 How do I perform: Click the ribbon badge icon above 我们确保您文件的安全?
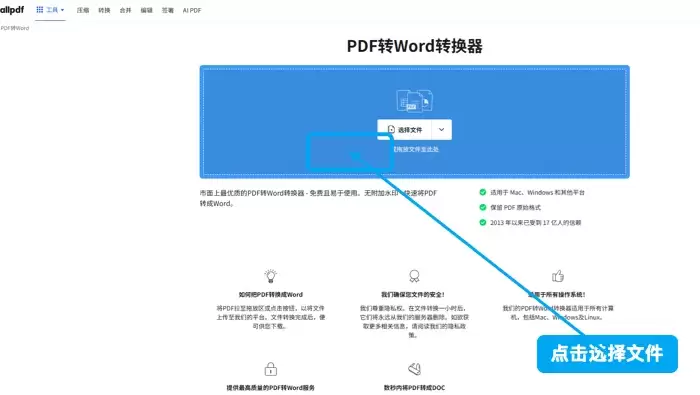tap(414, 276)
